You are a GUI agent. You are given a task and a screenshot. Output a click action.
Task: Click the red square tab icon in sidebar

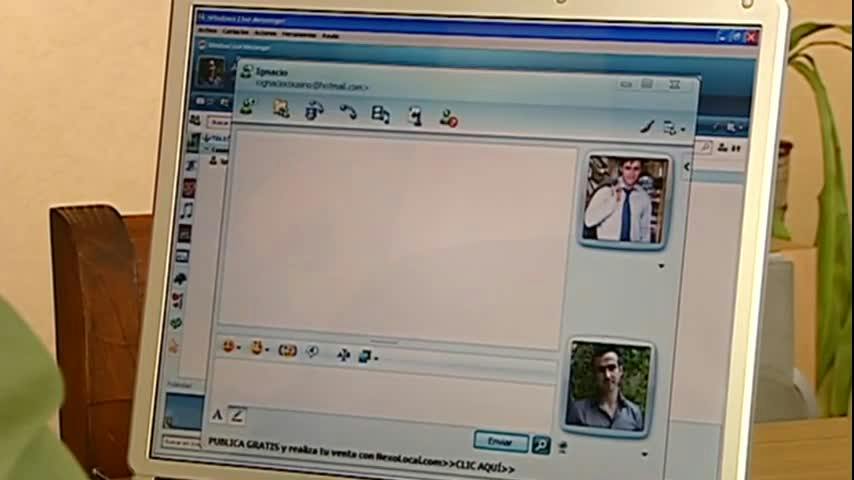click(188, 188)
